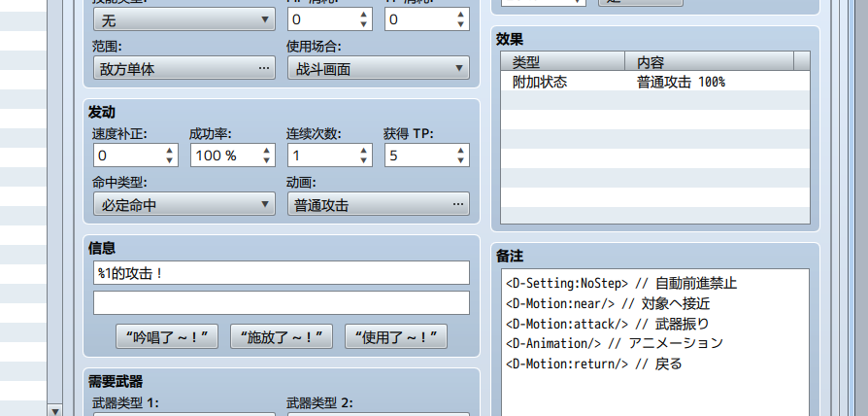The height and width of the screenshot is (416, 868).
Task: Increase the 连续次数 value with up arrow
Action: tap(364, 150)
